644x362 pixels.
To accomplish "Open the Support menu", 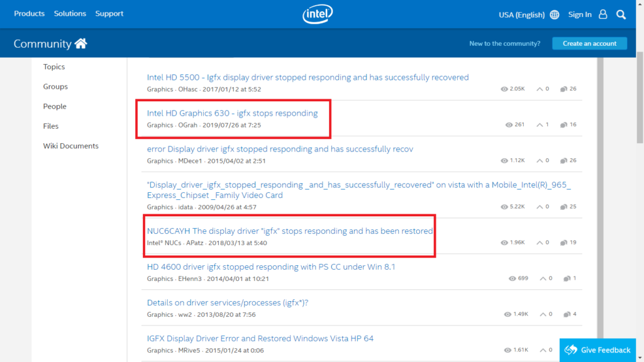I will pos(109,14).
